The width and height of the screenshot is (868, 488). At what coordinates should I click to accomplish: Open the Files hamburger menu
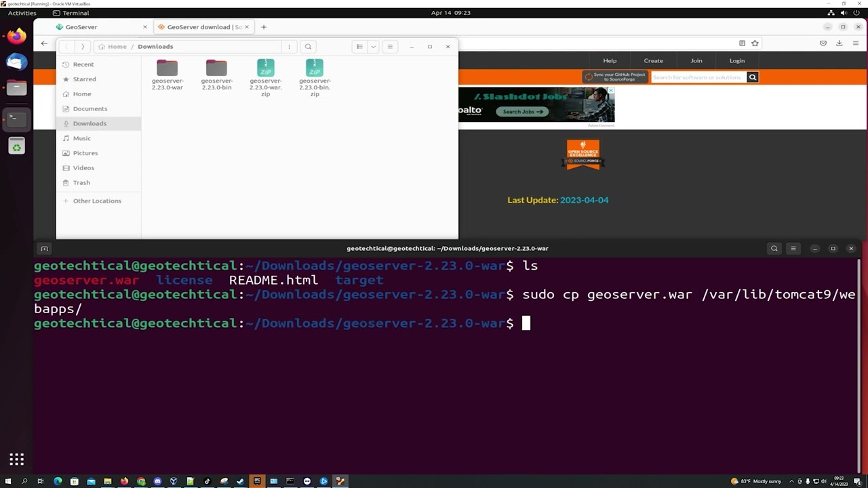[x=389, y=47]
